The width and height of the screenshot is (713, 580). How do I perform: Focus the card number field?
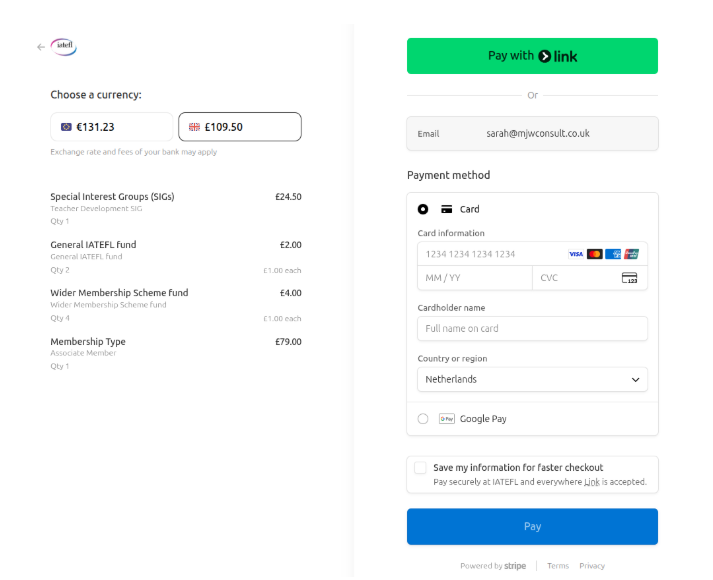click(490, 254)
